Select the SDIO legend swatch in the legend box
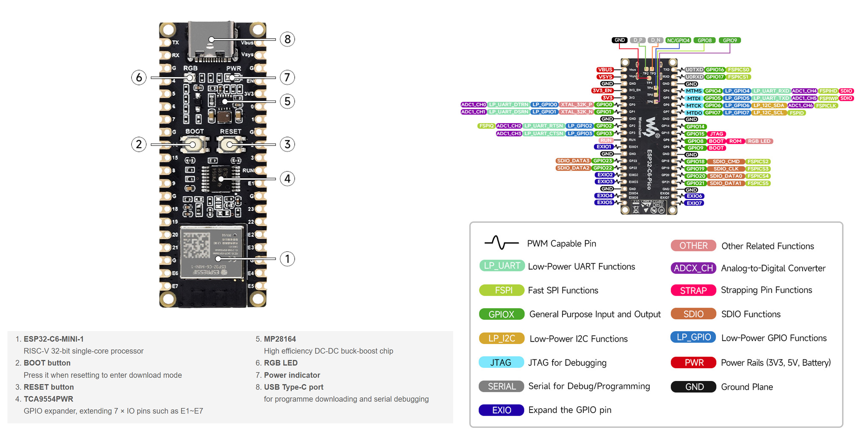868x437 pixels. [x=693, y=314]
